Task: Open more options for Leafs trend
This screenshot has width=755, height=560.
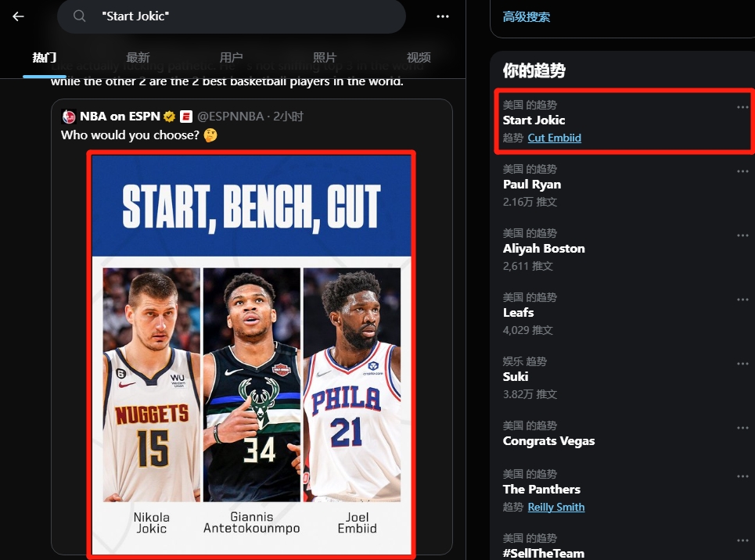Action: [x=742, y=300]
